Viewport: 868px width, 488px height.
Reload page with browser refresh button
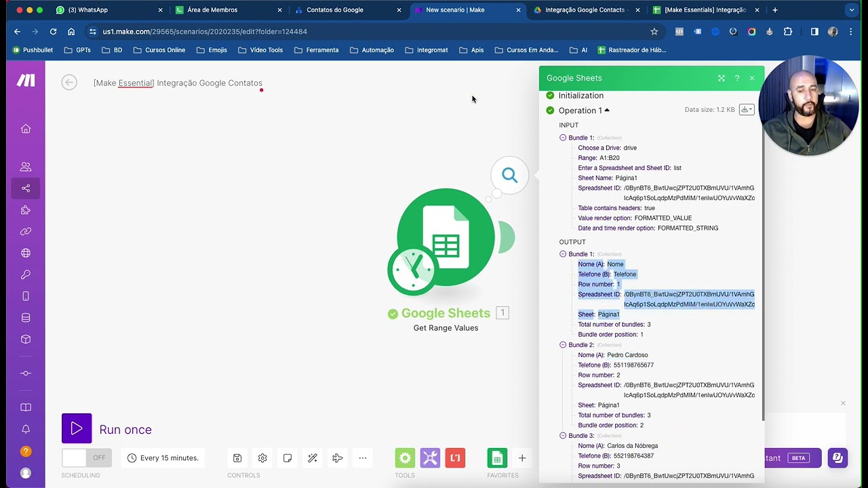coord(53,32)
